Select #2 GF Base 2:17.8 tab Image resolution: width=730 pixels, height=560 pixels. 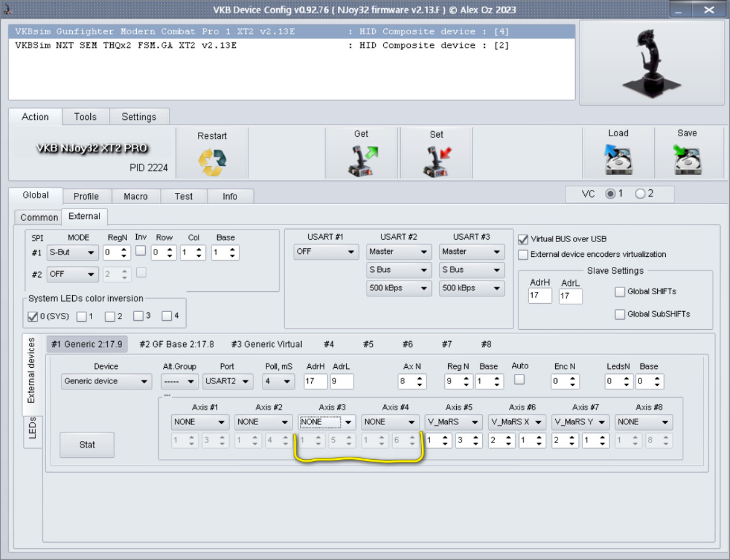177,344
